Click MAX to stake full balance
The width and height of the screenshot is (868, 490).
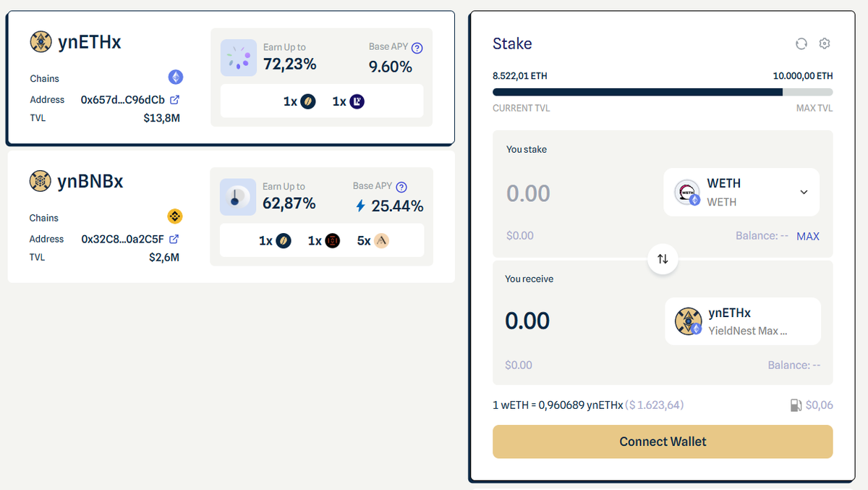click(807, 236)
